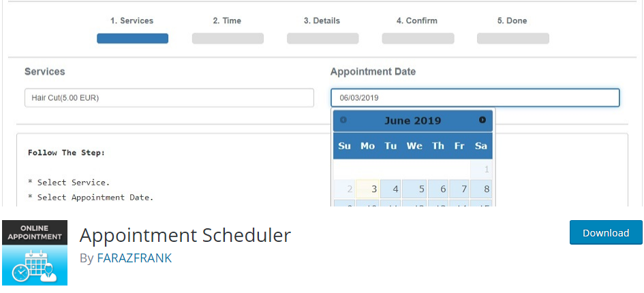Viewport: 644px width, 293px height.
Task: Select June 8 in the calendar
Action: [481, 189]
